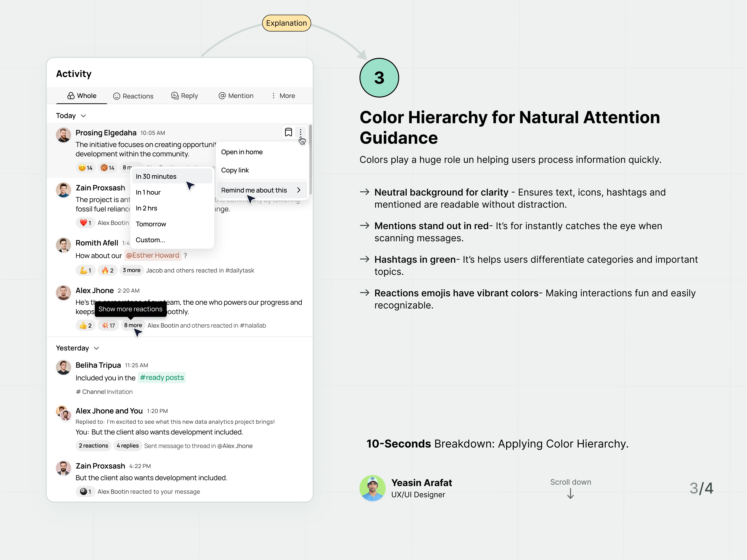The image size is (747, 560).
Task: Click Romith Afell's avatar
Action: (x=63, y=245)
